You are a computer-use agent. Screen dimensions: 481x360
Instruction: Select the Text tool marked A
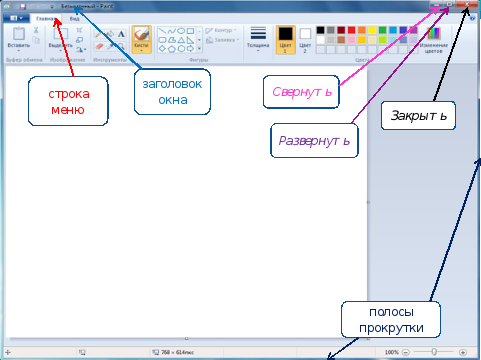[121, 34]
